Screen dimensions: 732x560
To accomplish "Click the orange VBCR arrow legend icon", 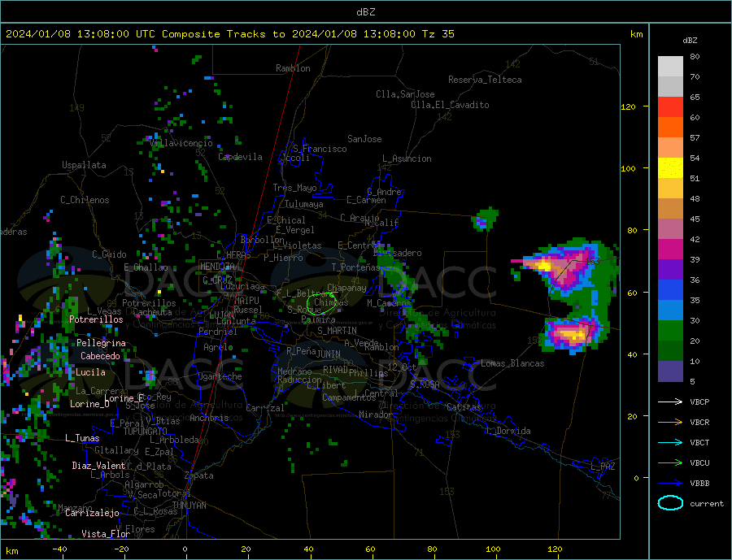I will click(x=670, y=422).
